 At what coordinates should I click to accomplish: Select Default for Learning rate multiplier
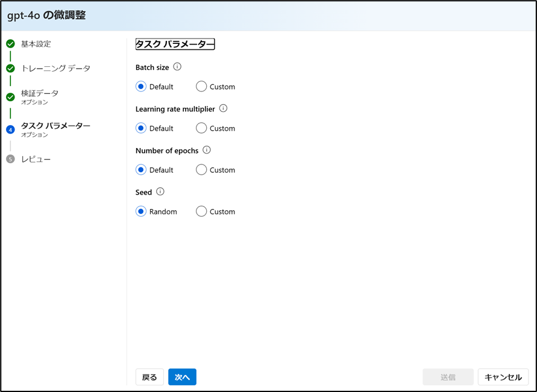coord(141,128)
